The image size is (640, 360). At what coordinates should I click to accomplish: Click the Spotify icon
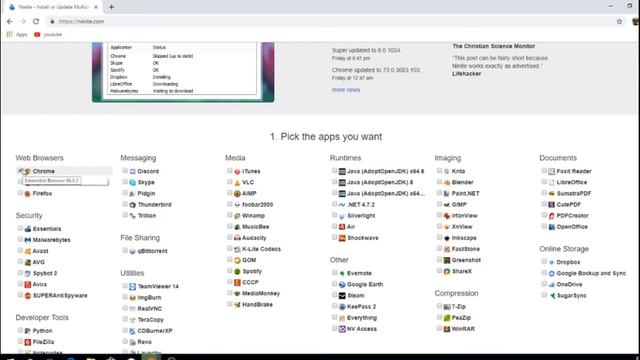(237, 271)
